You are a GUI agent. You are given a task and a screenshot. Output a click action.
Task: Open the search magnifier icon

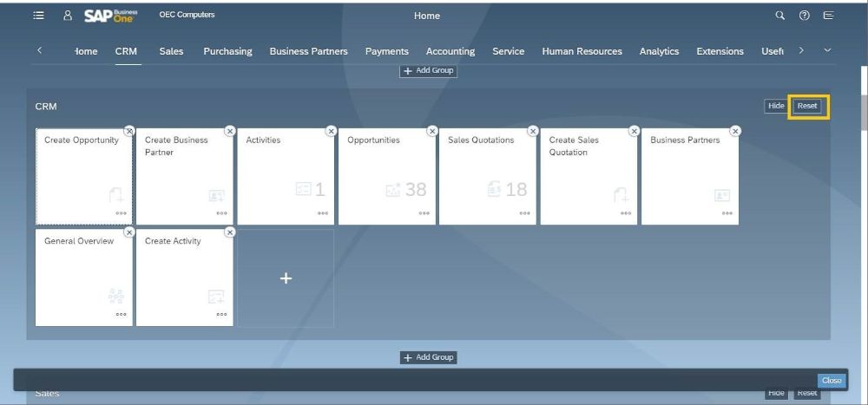(780, 16)
